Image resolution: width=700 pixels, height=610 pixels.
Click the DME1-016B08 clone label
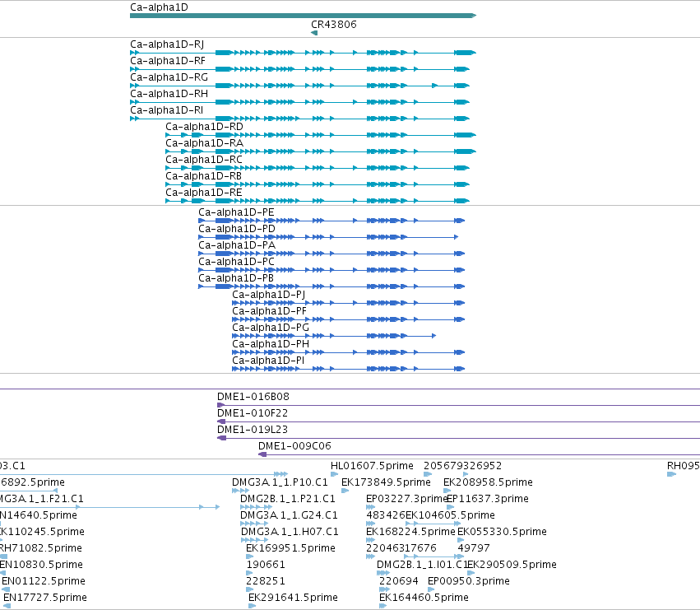click(253, 397)
